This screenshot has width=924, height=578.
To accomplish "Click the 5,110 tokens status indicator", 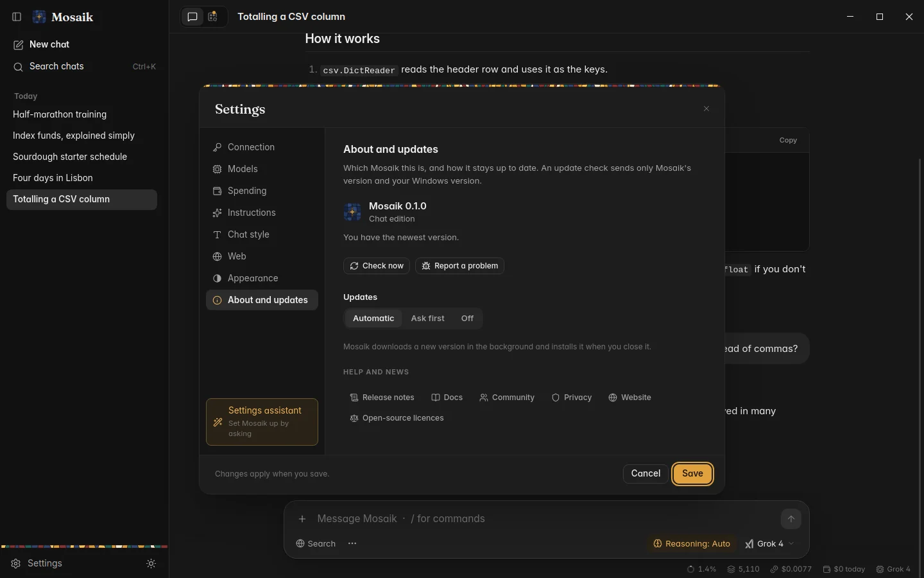I will pos(743,569).
